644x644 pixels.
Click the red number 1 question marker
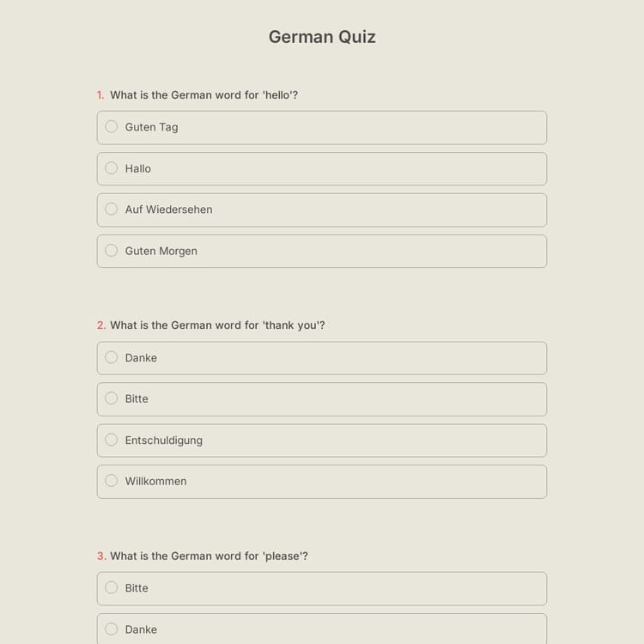pos(100,95)
